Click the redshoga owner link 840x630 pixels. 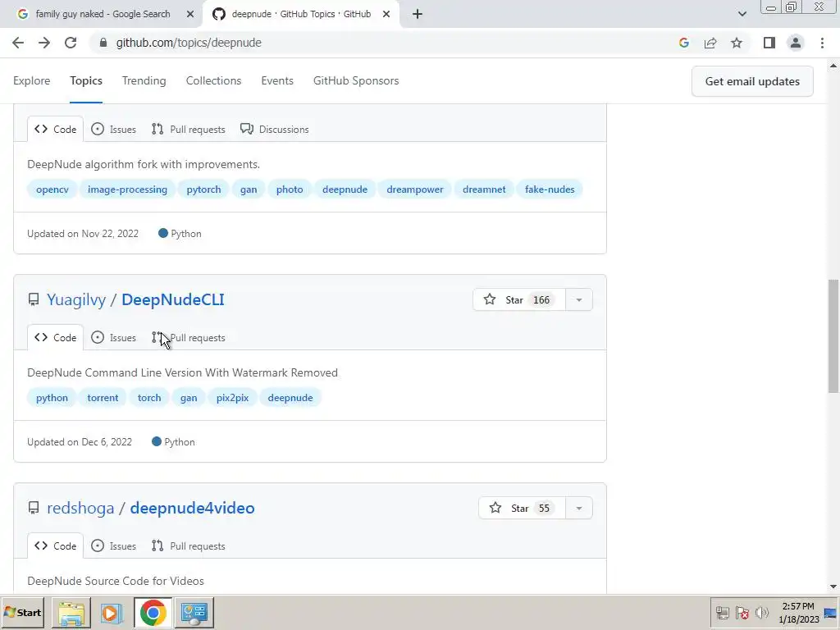80,509
